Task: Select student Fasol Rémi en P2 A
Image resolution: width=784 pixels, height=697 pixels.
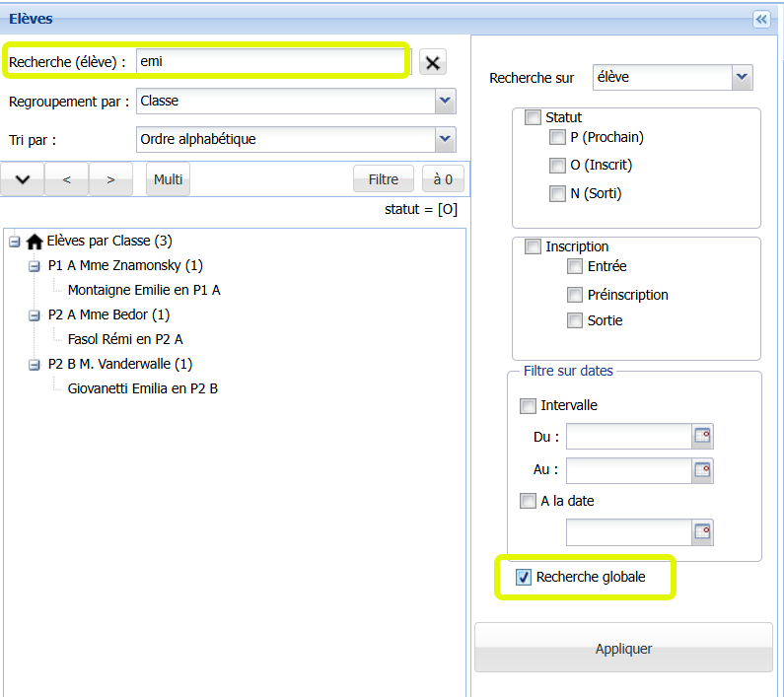Action: tap(125, 339)
